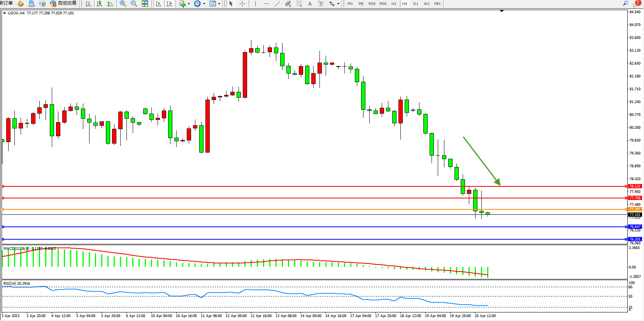Switch timeframe to H1
This screenshot has width=644, height=321.
(x=394, y=4)
